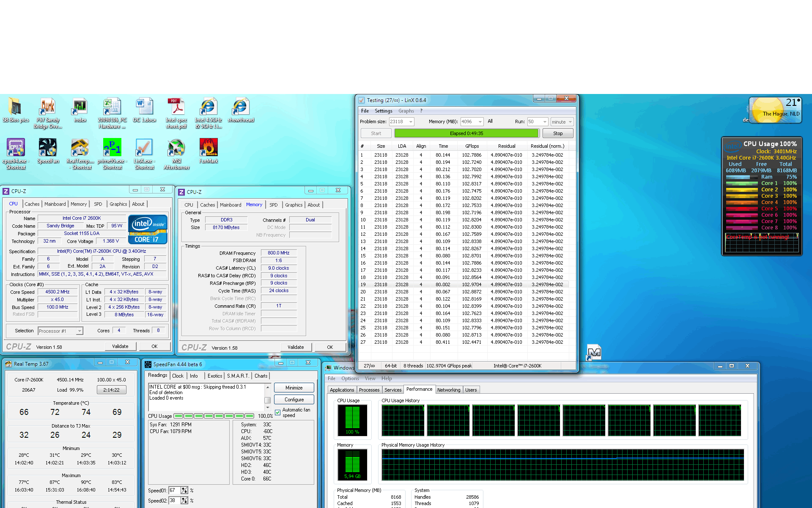Click the Configure button in SpeedFan

pos(294,400)
